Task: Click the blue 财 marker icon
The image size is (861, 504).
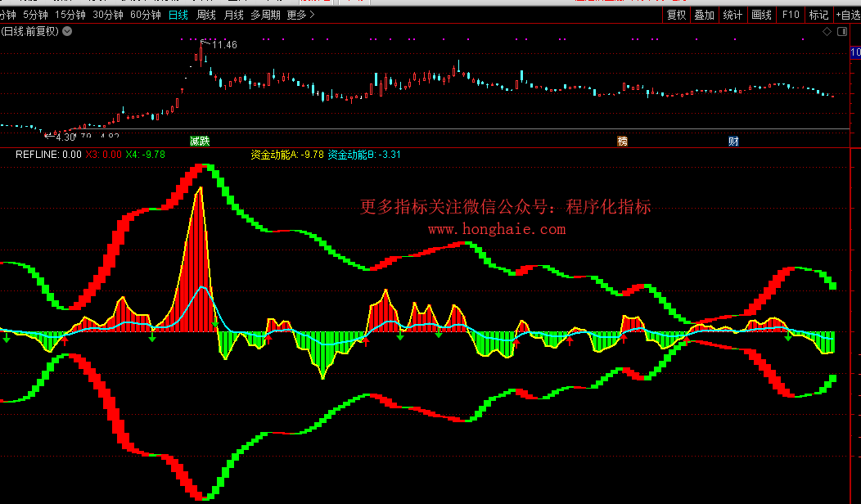Action: 733,141
